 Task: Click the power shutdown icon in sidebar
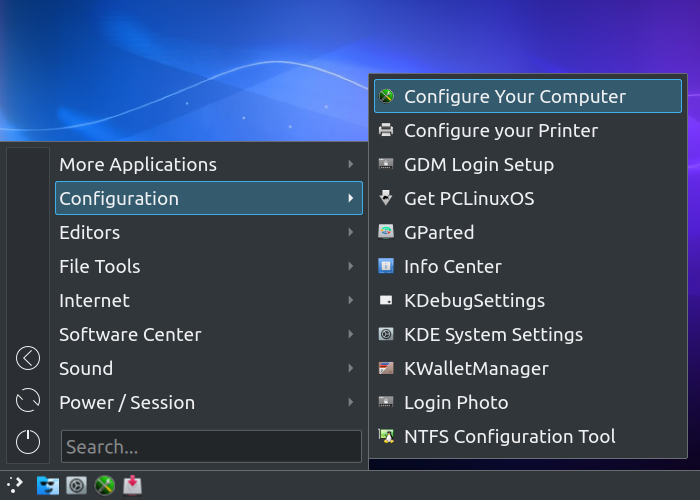[28, 442]
